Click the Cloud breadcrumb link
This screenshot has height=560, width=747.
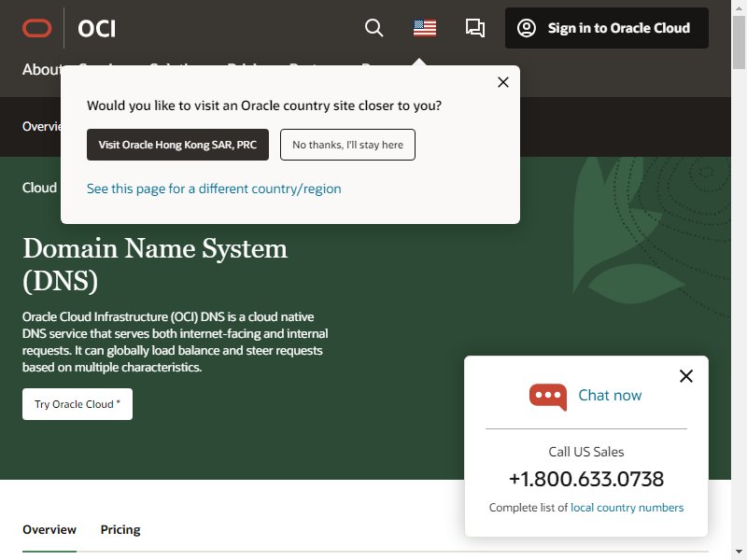coord(39,188)
